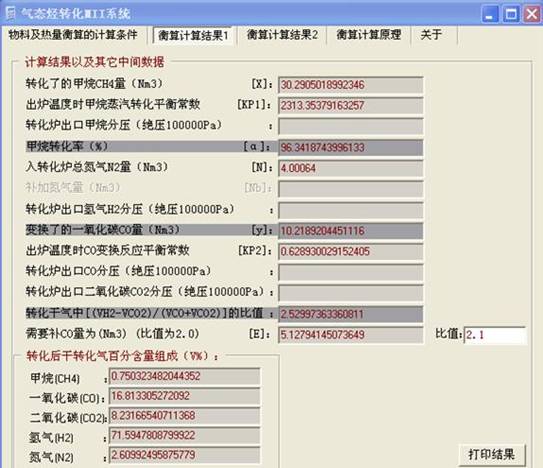Screen dimensions: 543x468
Task: Click the KP1 equilibrium constant field
Action: [350, 105]
